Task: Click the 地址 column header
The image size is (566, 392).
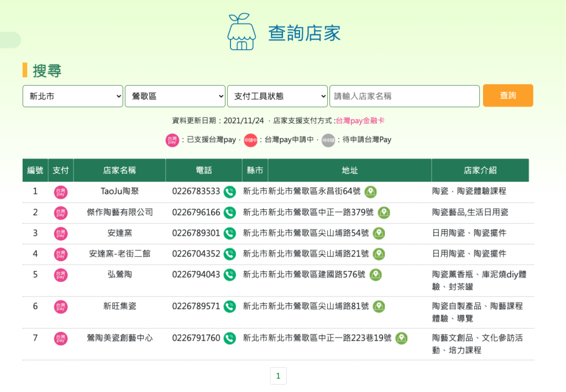Action: (x=350, y=171)
